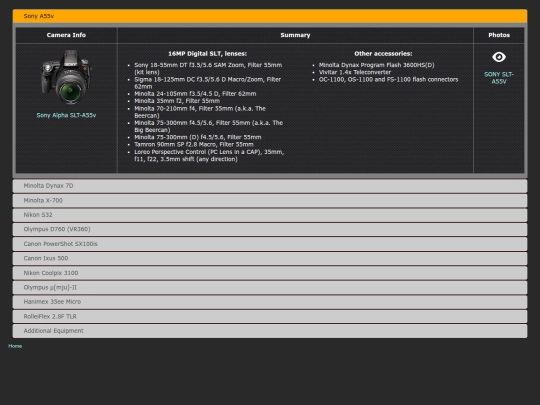Click the Camera Info column header
540x405 pixels.
pyautogui.click(x=66, y=35)
